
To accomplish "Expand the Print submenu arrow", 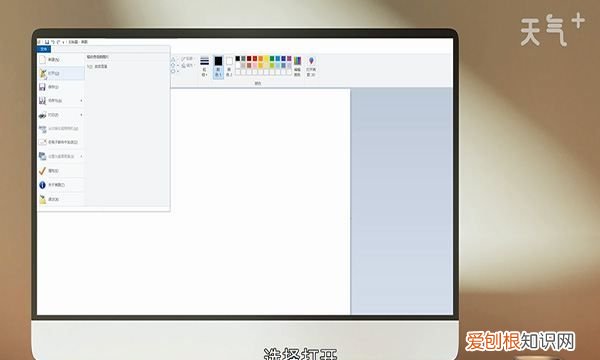I will pyautogui.click(x=82, y=115).
